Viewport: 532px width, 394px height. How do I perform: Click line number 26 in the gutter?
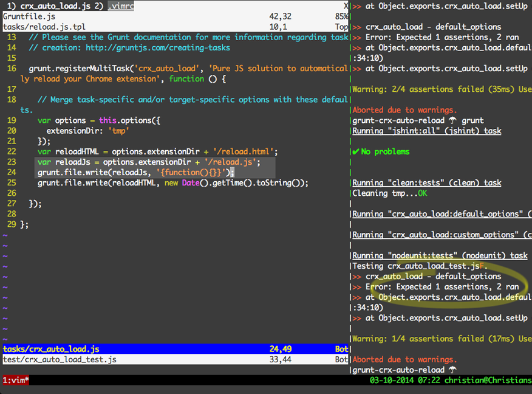[x=12, y=193]
